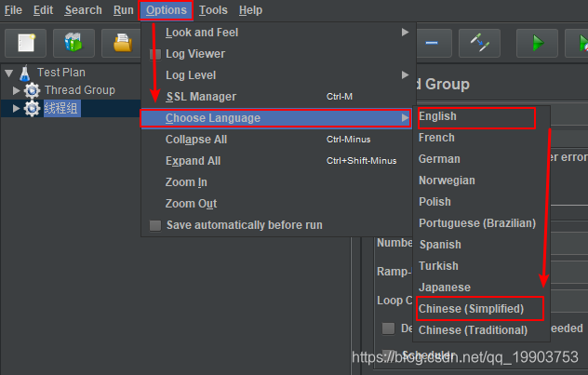Select Zoom Out menu entry
This screenshot has height=375, width=588.
pyautogui.click(x=276, y=204)
